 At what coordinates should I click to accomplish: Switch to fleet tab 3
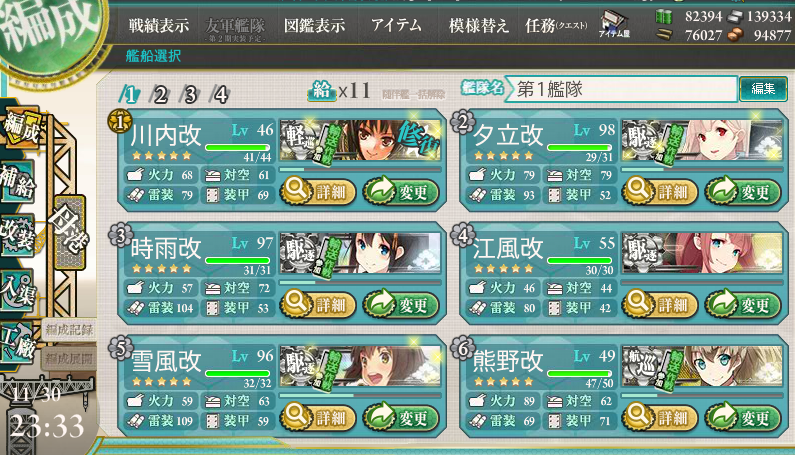pos(190,94)
